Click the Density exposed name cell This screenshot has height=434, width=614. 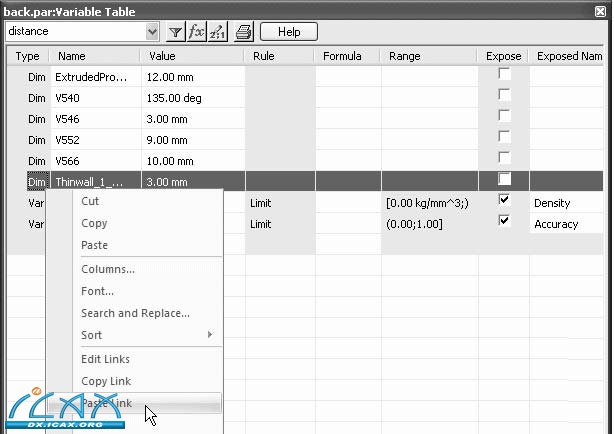(x=567, y=203)
